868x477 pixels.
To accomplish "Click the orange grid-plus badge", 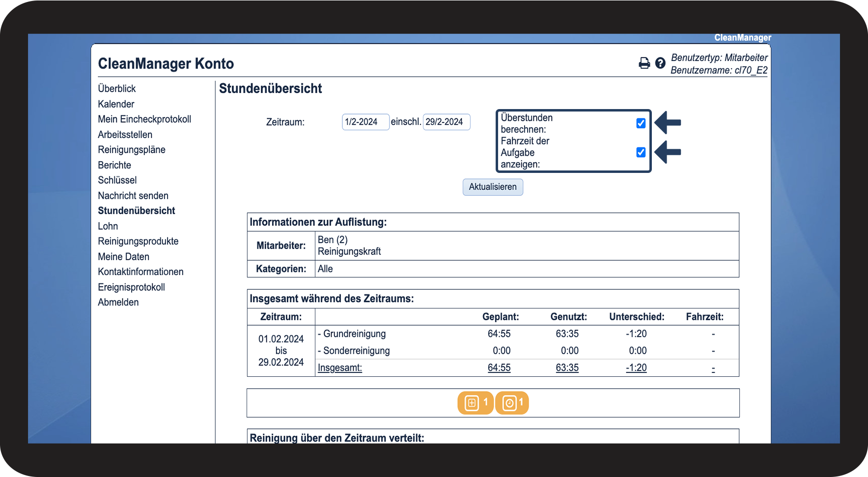I will pyautogui.click(x=475, y=403).
